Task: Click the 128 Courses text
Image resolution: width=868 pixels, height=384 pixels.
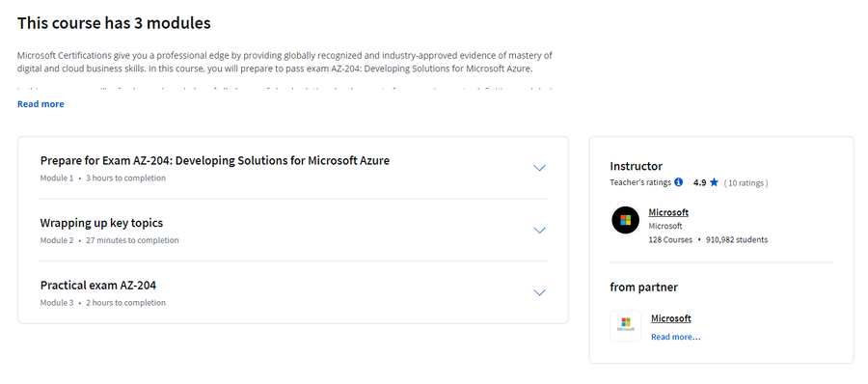Action: pyautogui.click(x=670, y=240)
